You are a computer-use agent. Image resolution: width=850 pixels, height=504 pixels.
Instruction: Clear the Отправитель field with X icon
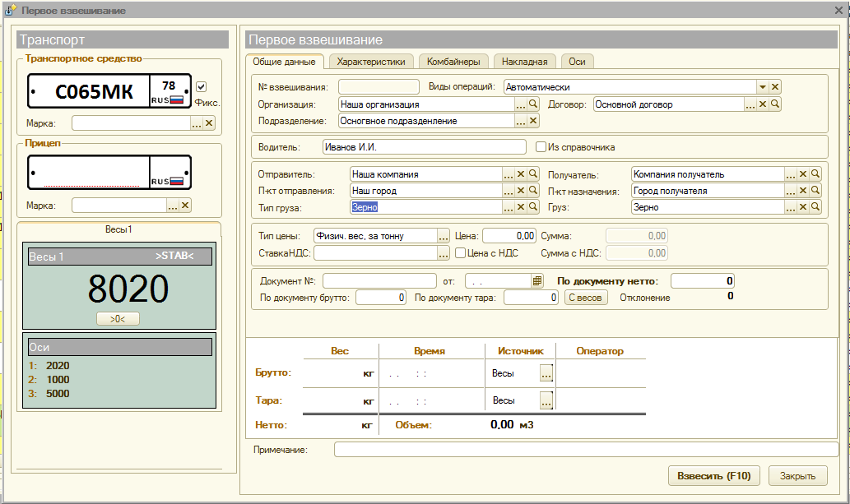pos(520,174)
